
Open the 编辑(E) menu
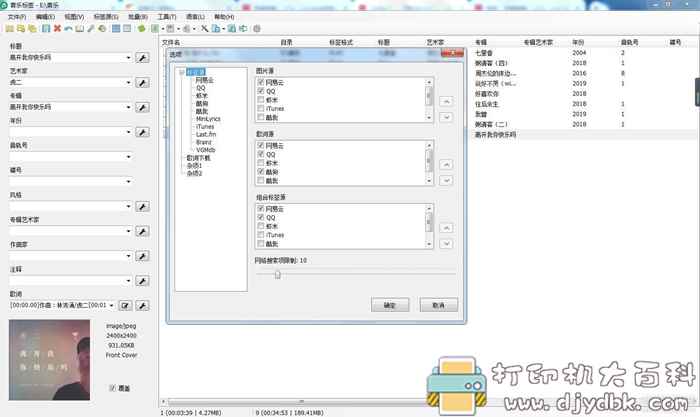(x=46, y=17)
